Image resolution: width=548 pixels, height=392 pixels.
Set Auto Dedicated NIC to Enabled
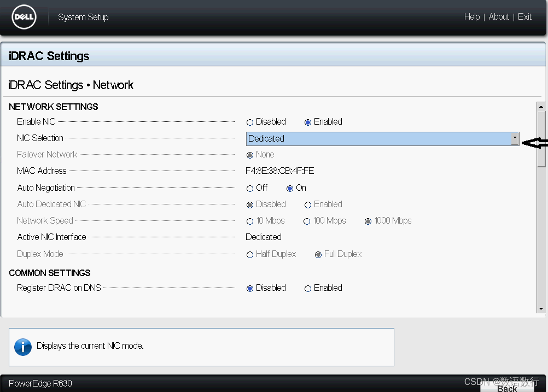click(307, 205)
